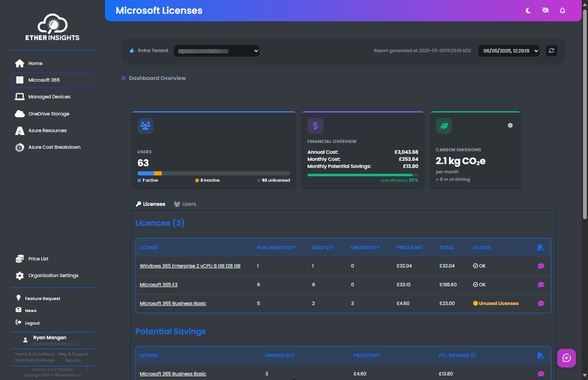This screenshot has height=380, width=588.
Task: Click the carbon emissions info icon
Action: (510, 125)
